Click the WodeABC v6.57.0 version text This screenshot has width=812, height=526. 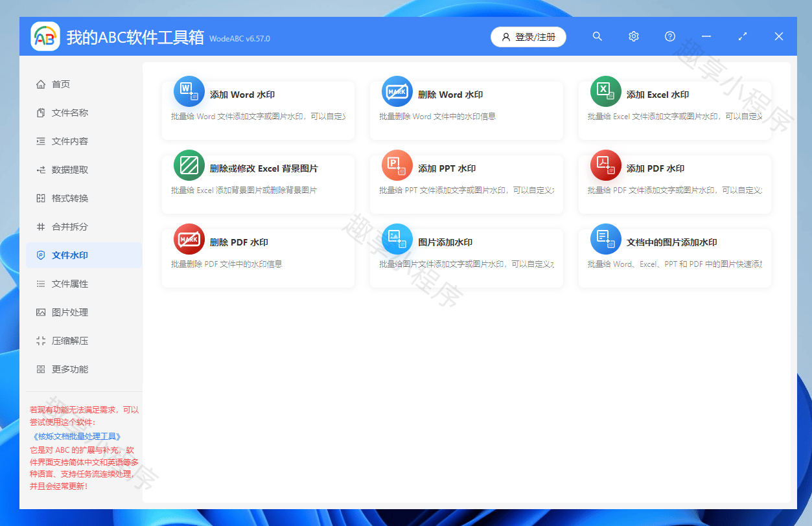240,39
